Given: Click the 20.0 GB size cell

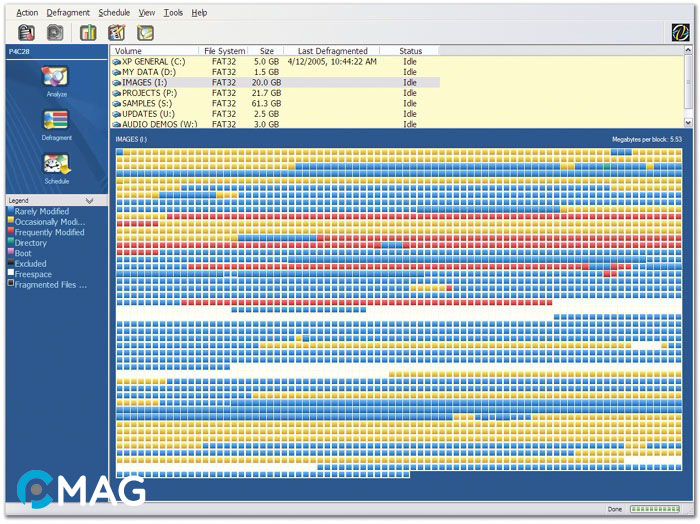Looking at the screenshot, I should coord(267,83).
